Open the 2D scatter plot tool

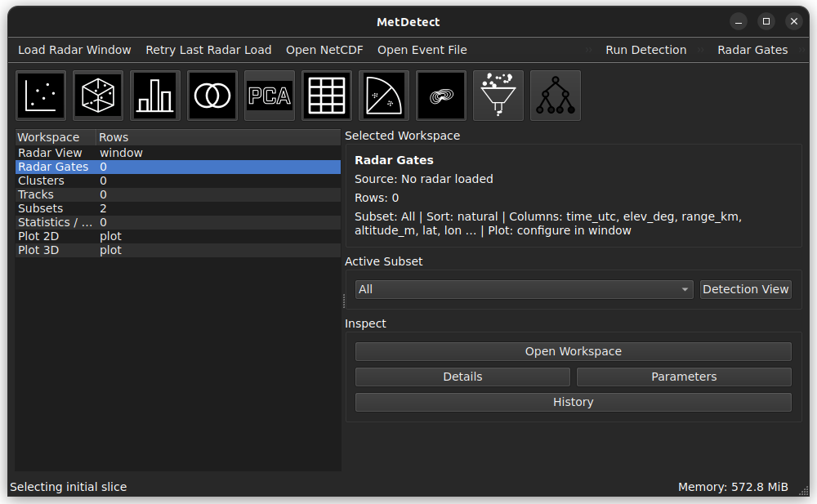pos(41,96)
